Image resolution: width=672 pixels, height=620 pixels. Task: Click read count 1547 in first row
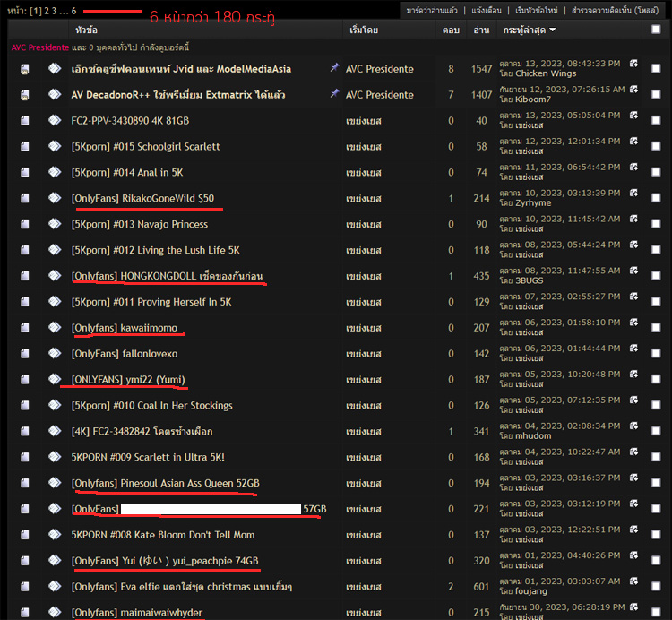point(481,69)
